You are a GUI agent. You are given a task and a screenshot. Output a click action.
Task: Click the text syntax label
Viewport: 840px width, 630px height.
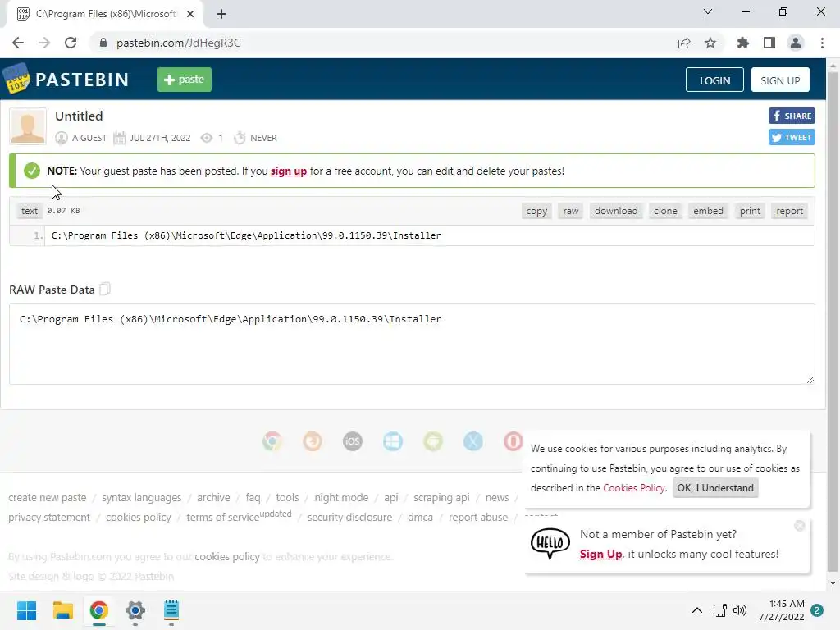[x=30, y=211]
